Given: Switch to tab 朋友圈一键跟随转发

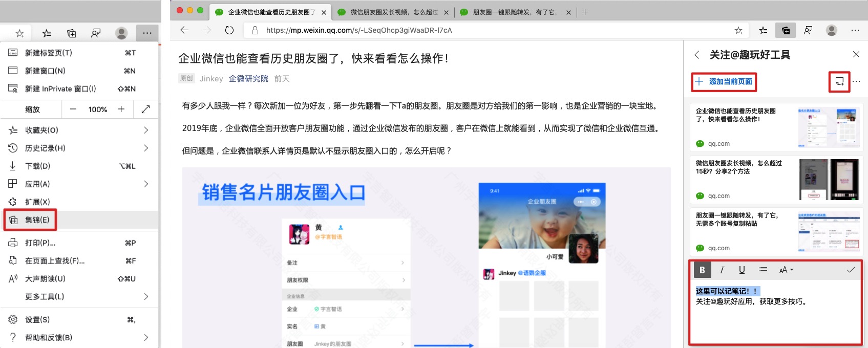Looking at the screenshot, I should [515, 12].
